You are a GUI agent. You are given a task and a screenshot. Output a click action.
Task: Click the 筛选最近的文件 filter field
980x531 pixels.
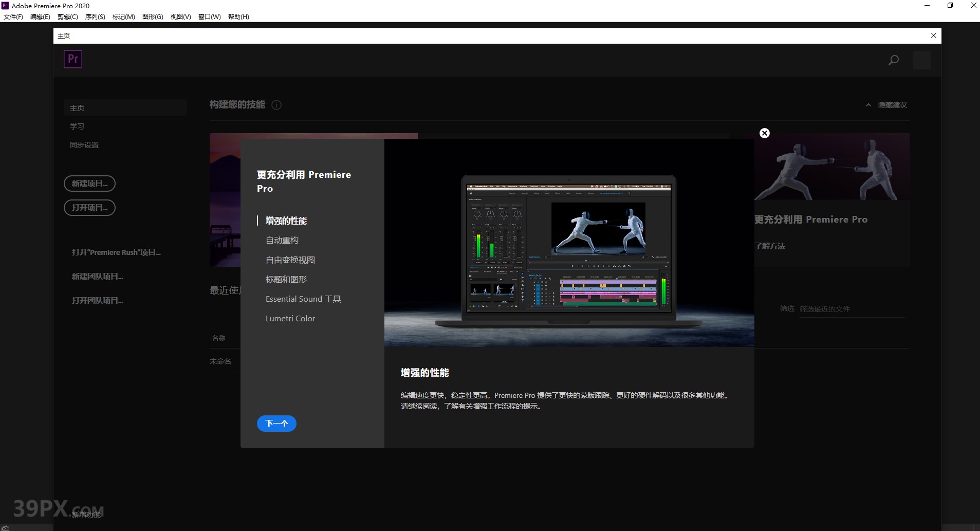(851, 309)
